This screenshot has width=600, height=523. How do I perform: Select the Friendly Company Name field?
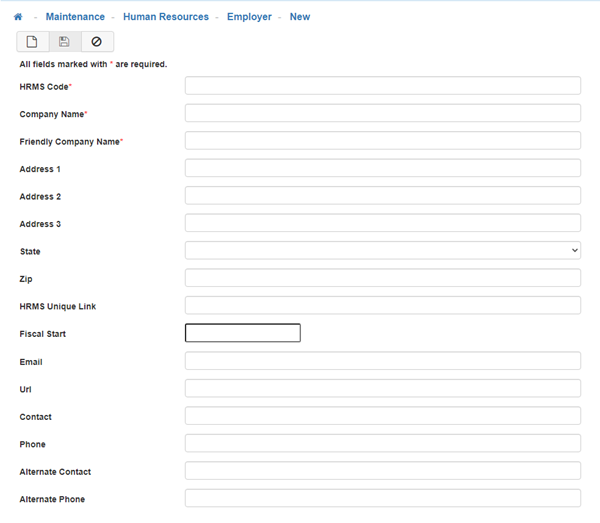pos(382,141)
